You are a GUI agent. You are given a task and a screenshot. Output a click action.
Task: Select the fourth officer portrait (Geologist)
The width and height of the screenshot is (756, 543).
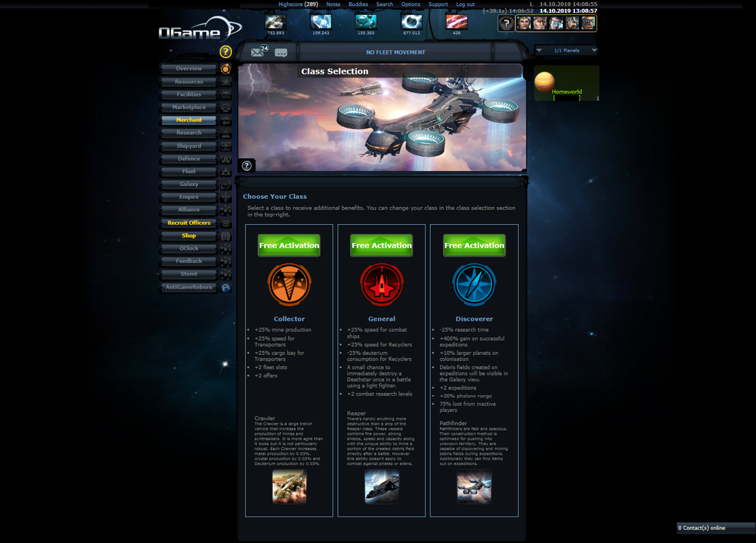click(x=572, y=23)
